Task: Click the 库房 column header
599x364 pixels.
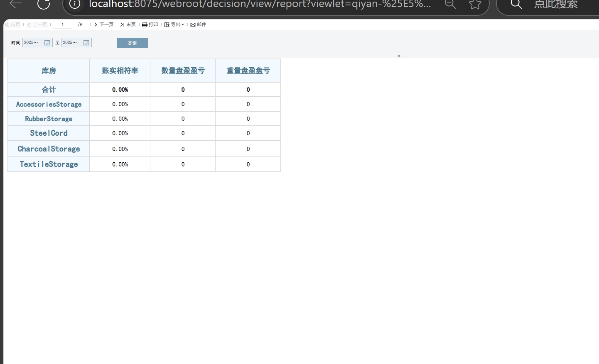Action: tap(49, 71)
